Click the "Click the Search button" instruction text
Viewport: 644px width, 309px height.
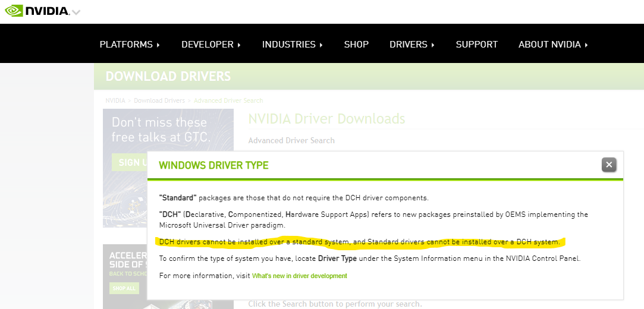[x=335, y=304]
